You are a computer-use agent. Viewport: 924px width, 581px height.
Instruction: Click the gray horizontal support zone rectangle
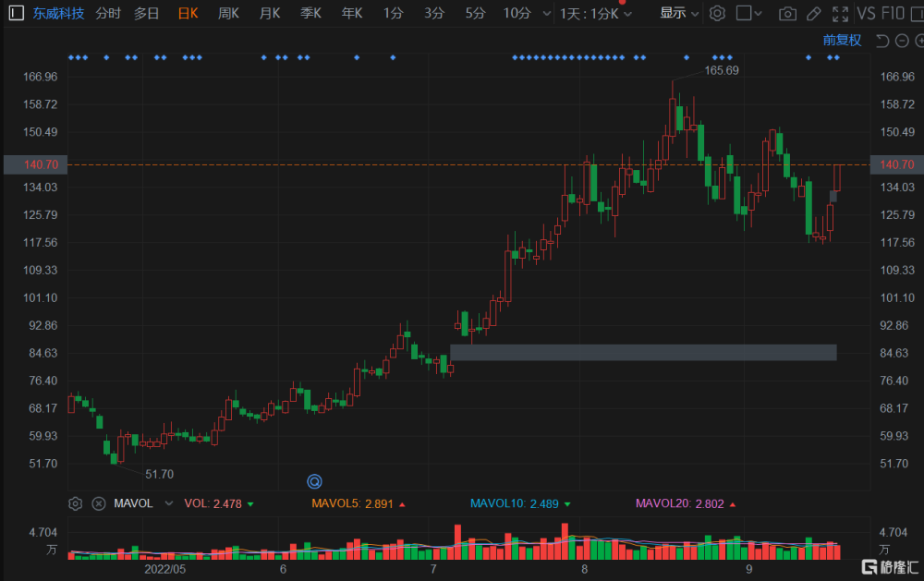coord(642,352)
